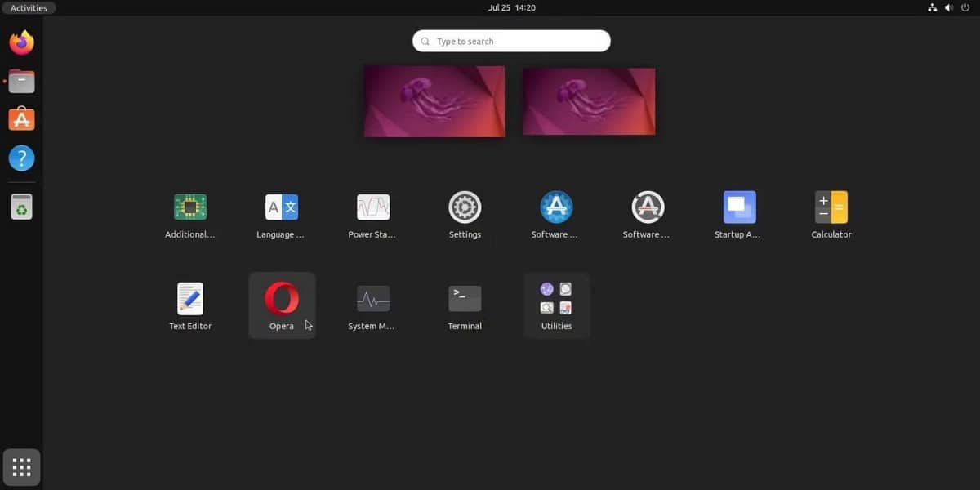
Task: Open Firefox from the dock
Action: (21, 42)
